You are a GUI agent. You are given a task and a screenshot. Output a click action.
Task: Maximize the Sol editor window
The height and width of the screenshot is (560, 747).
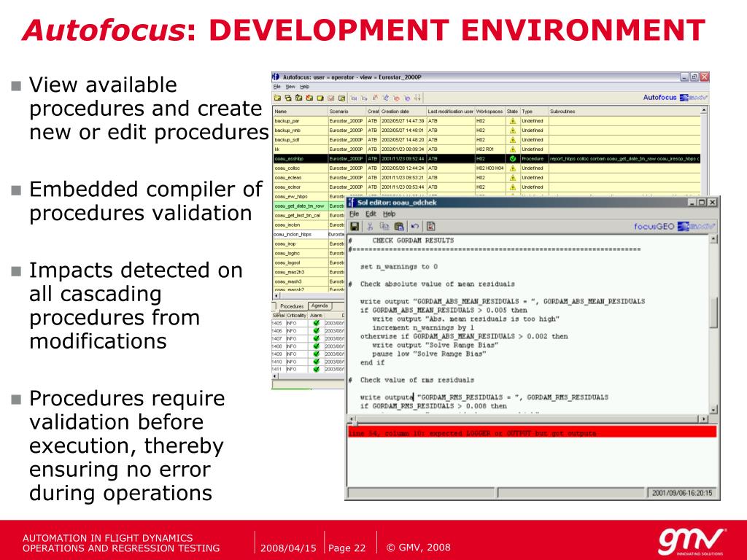click(703, 203)
